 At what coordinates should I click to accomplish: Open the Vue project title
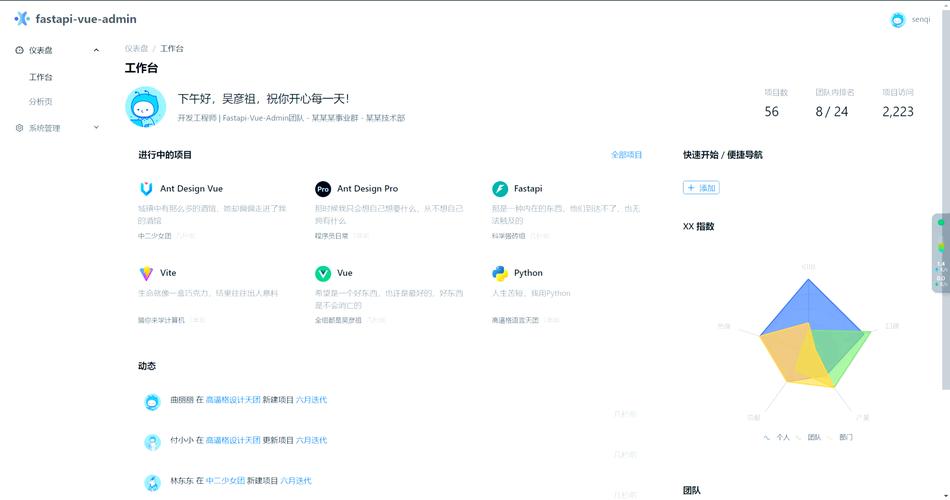pos(345,273)
